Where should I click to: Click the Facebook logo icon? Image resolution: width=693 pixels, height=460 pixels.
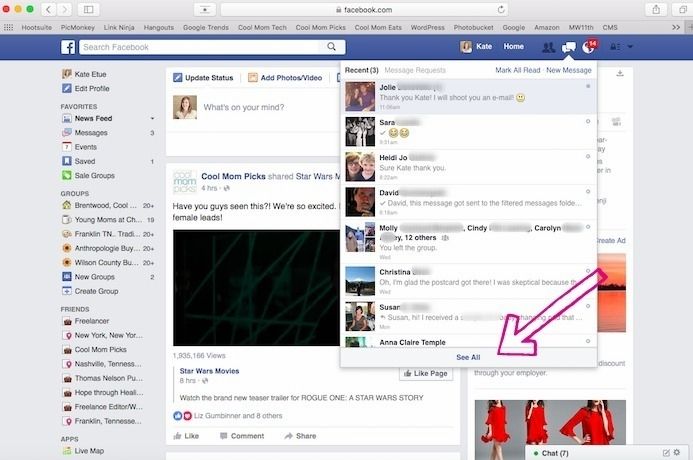(68, 47)
